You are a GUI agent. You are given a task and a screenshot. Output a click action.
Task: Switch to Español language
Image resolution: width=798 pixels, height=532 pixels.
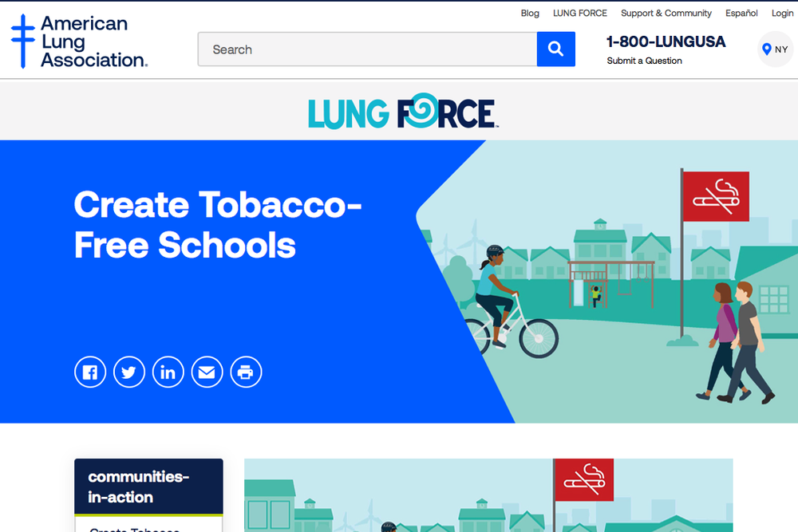click(x=741, y=14)
